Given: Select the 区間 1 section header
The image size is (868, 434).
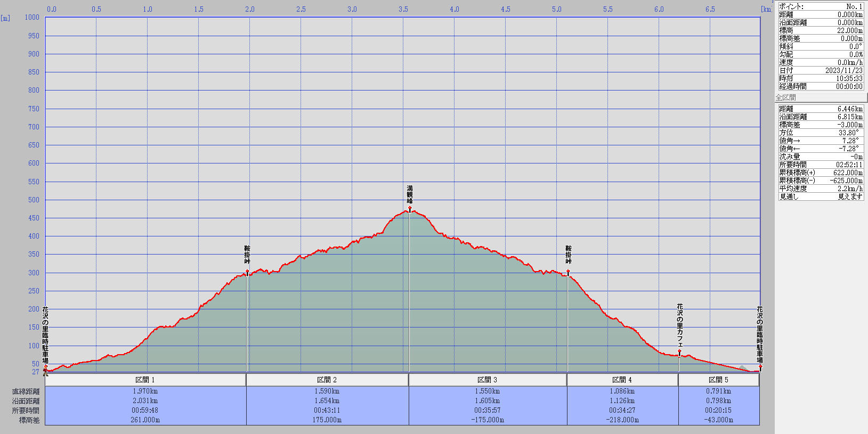Looking at the screenshot, I should pos(145,380).
